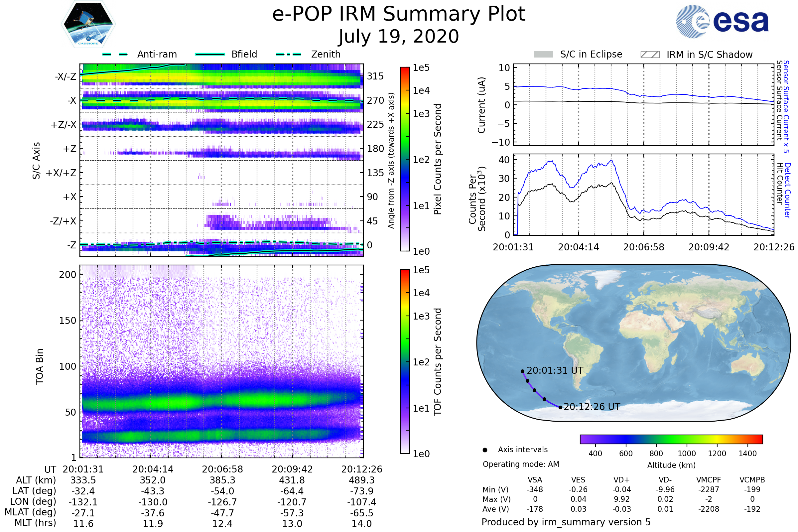Viewport: 798px width, 532px height.
Task: Click the CASSIOPE satellite mission logo
Action: (x=88, y=24)
